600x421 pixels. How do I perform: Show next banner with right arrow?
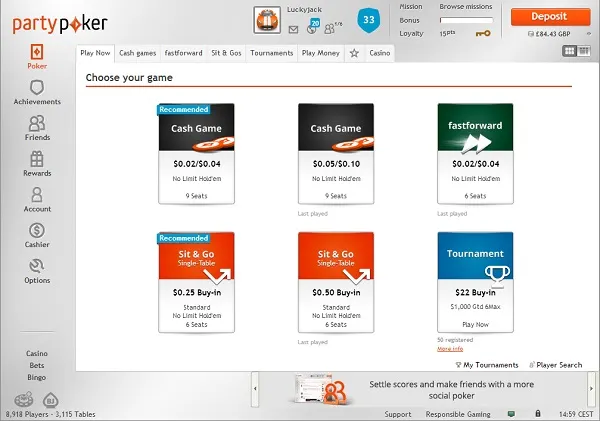coord(591,389)
